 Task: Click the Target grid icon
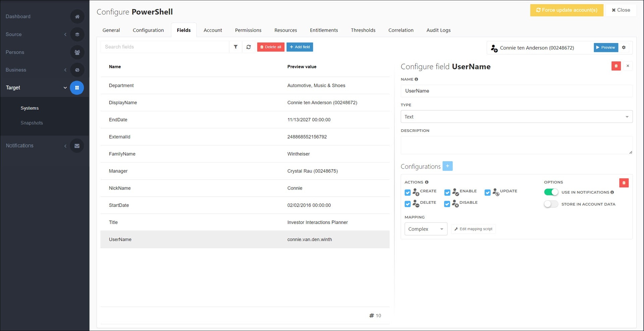click(x=77, y=88)
